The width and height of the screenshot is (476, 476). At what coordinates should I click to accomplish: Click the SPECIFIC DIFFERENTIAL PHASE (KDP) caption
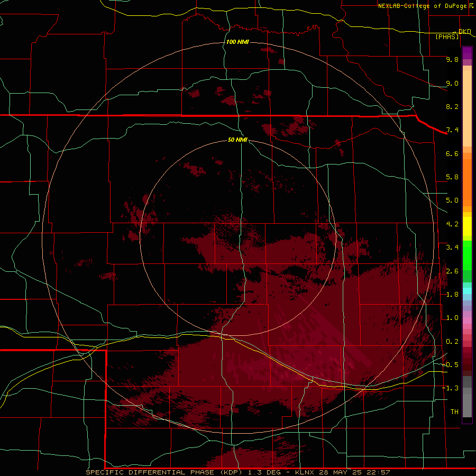(x=164, y=472)
